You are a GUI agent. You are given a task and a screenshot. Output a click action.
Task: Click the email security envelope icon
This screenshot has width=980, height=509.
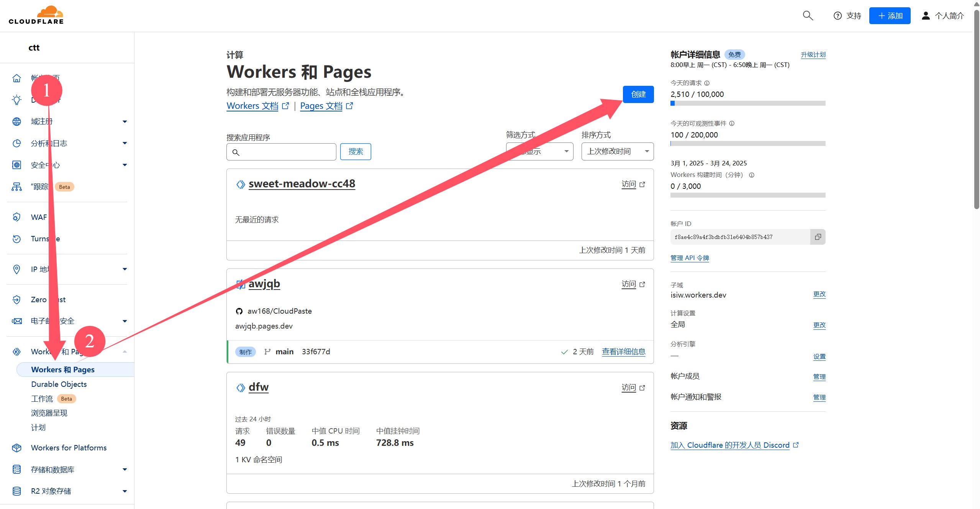coord(16,321)
